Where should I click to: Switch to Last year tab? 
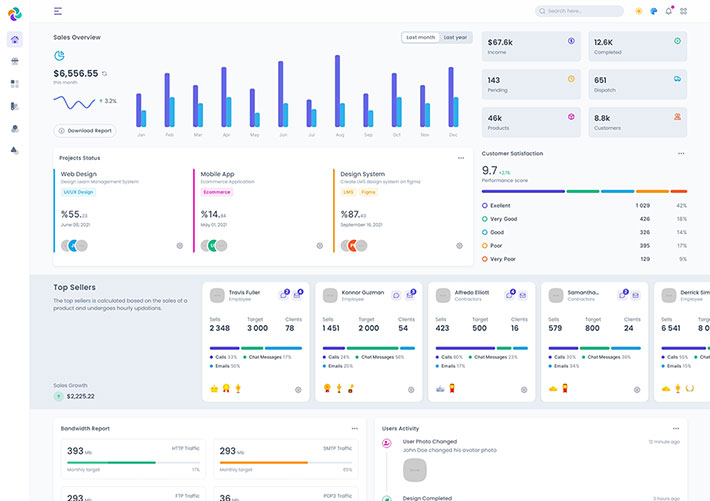[x=455, y=37]
